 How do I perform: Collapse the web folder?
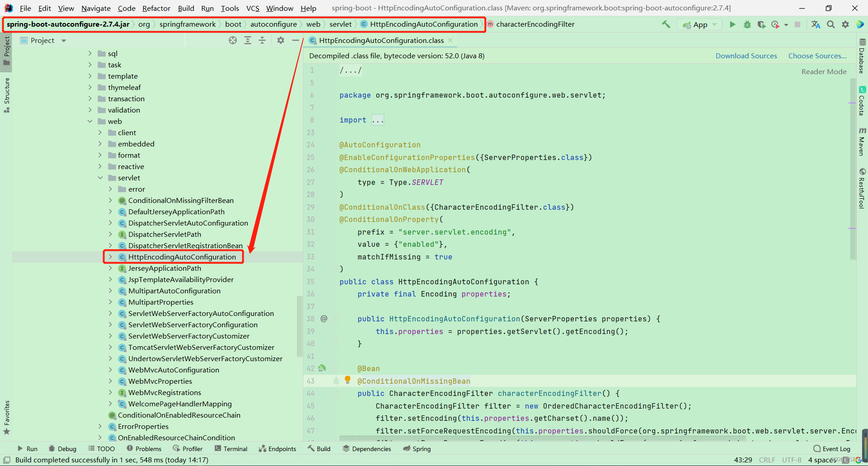coord(90,121)
